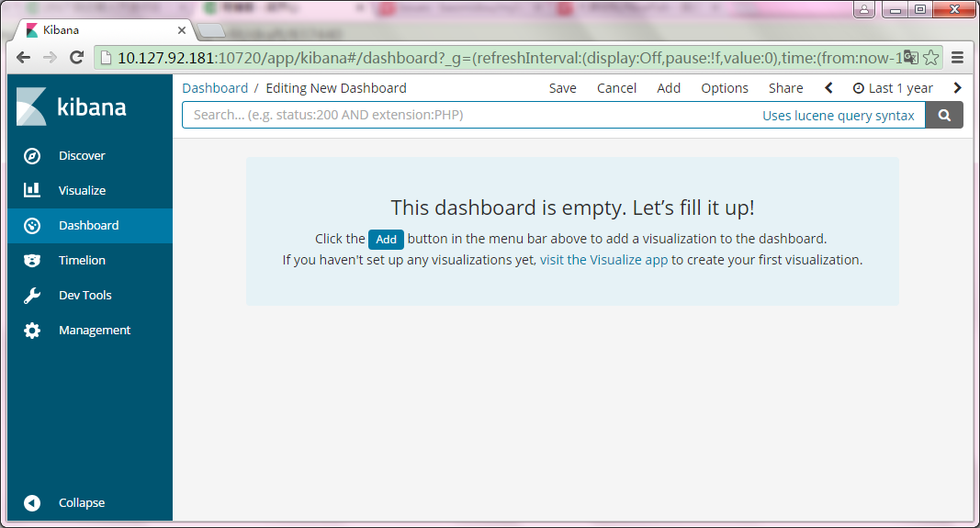Click the Dashboard breadcrumb link
Image resolution: width=980 pixels, height=528 pixels.
(215, 88)
